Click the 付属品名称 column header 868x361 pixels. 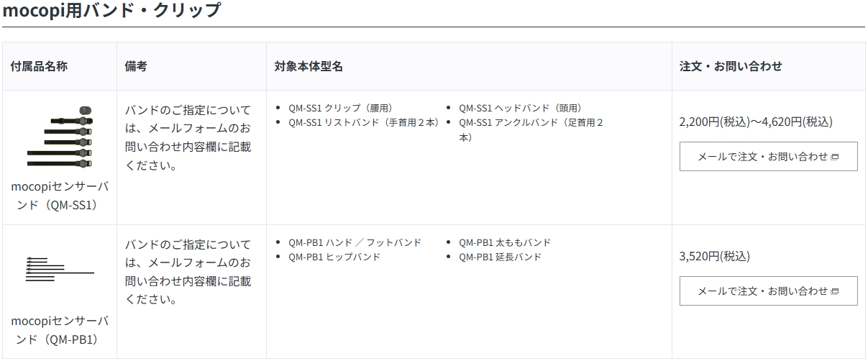(x=39, y=66)
